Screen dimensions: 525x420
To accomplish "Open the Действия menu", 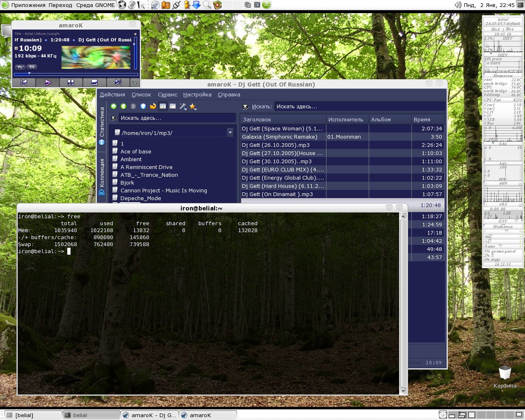I will (112, 95).
